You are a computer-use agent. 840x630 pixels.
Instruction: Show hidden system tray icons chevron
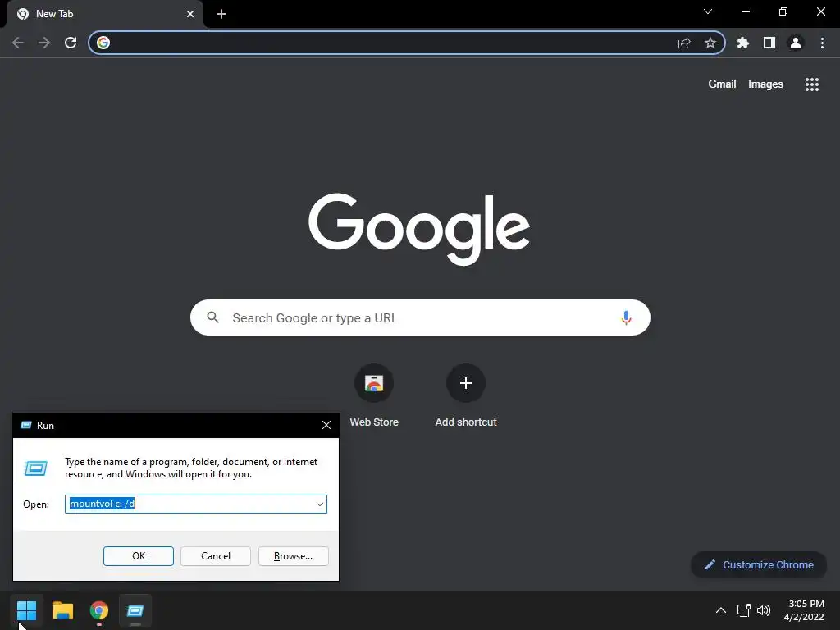(x=721, y=610)
